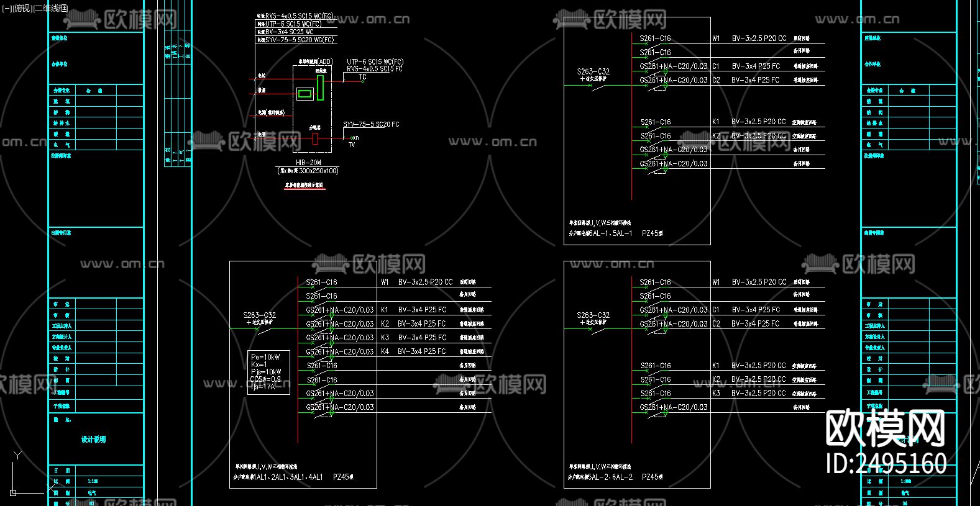Viewport: 980px width, 506px height.
Task: Select the SYV-75-5 SC20 FC cable label
Action: 372,124
